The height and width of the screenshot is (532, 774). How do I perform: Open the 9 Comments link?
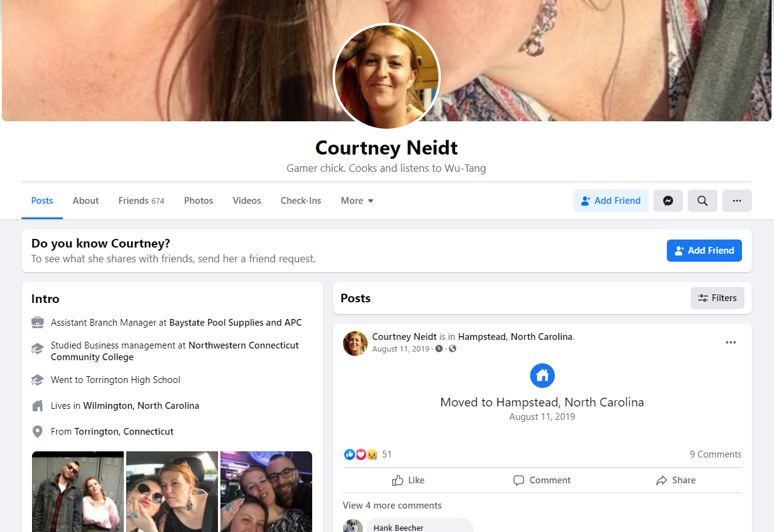pyautogui.click(x=716, y=454)
